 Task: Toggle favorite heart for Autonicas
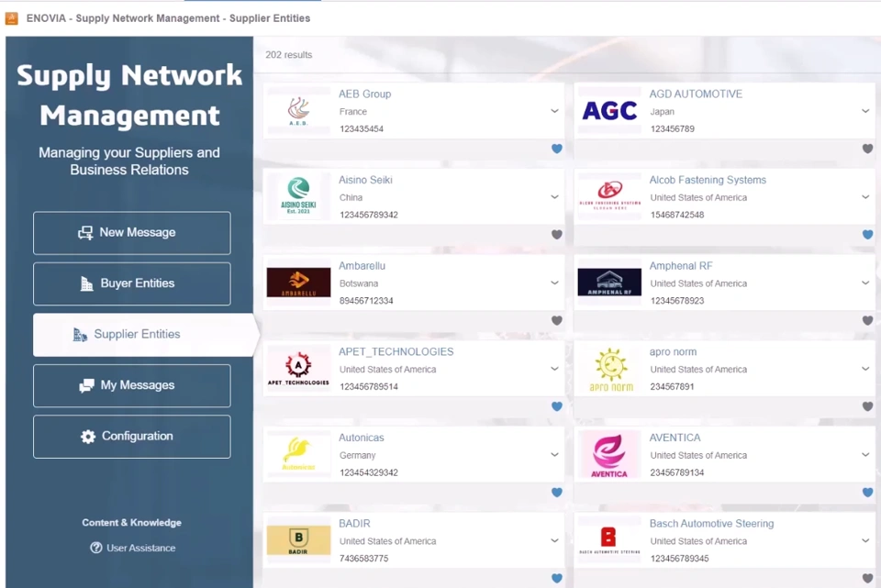click(x=557, y=492)
